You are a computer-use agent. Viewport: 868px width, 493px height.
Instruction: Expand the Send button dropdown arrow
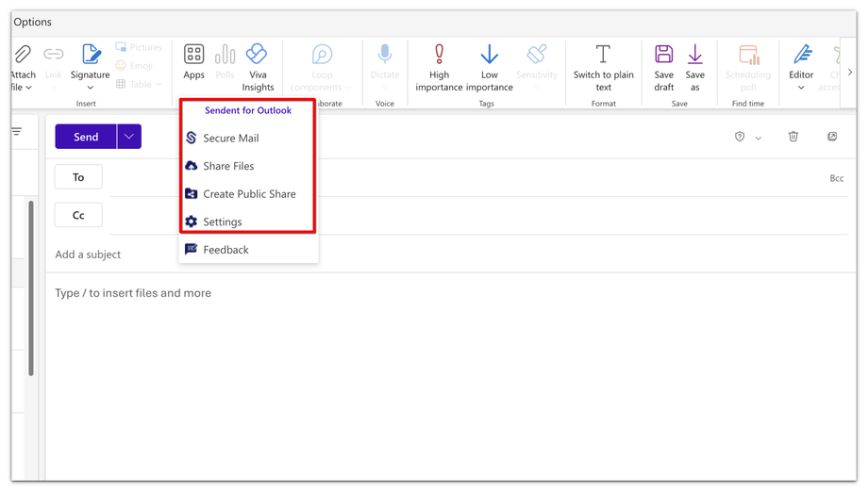coord(129,136)
